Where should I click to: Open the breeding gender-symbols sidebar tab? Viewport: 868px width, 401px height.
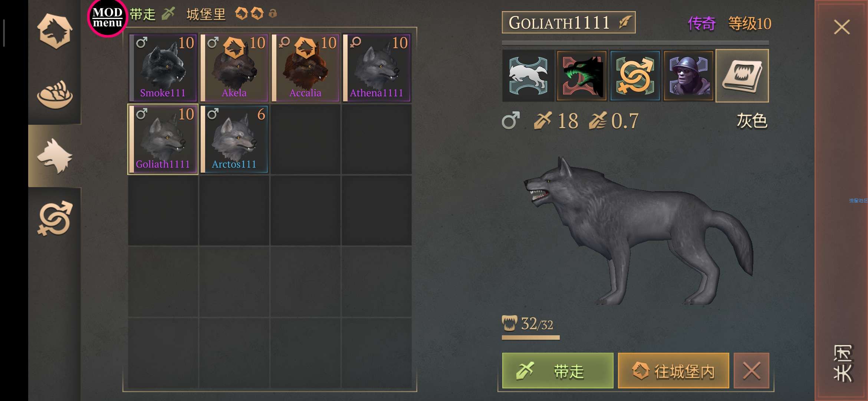tap(55, 218)
